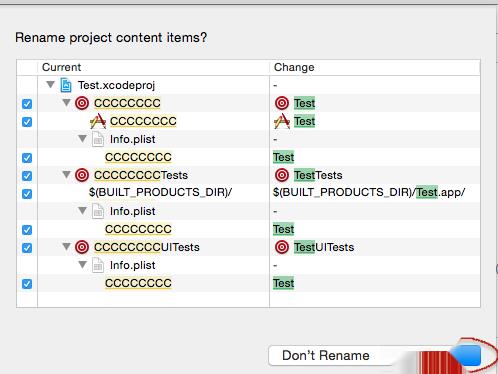Viewport: 498px width, 374px height.
Task: Collapse the Info.plist under CCCCCCCCUITests
Action: [x=82, y=264]
